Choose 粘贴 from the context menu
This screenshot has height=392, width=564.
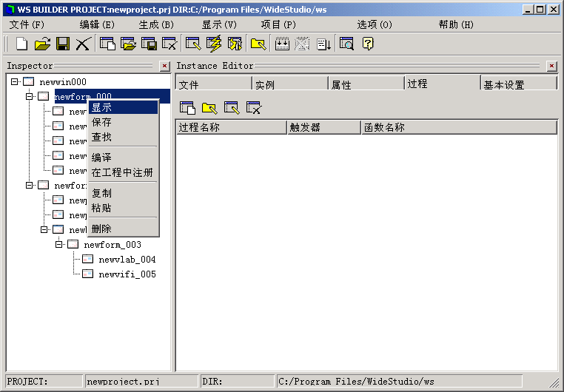(x=124, y=208)
